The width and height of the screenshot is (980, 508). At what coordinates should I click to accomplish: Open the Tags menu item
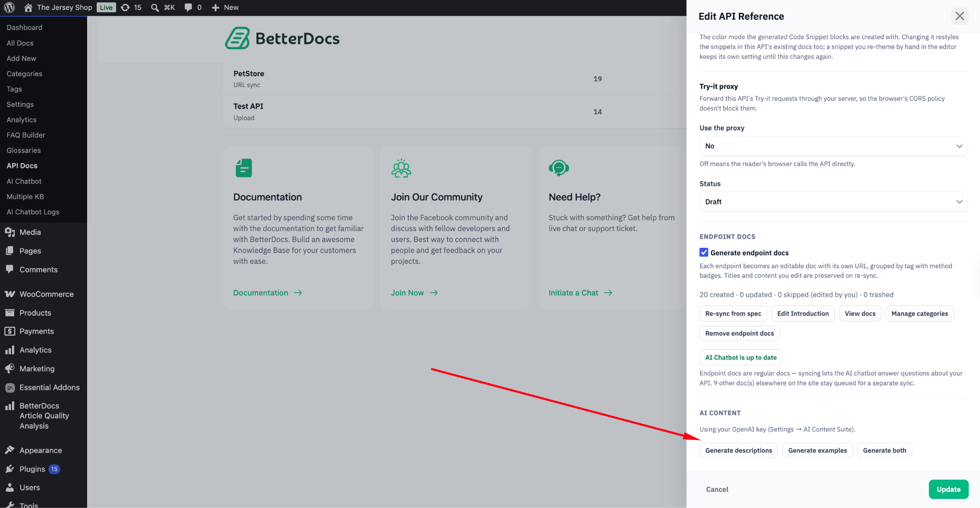coord(14,89)
